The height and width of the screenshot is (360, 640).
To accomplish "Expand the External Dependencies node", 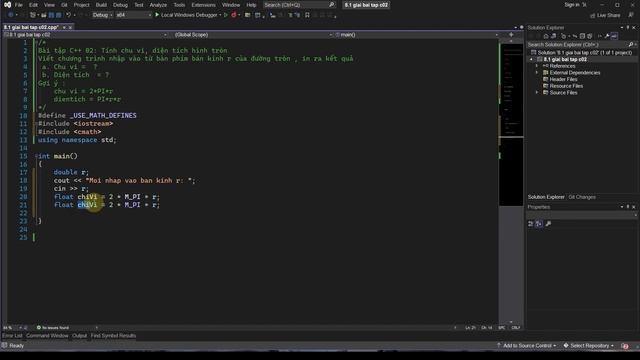I will [537, 73].
